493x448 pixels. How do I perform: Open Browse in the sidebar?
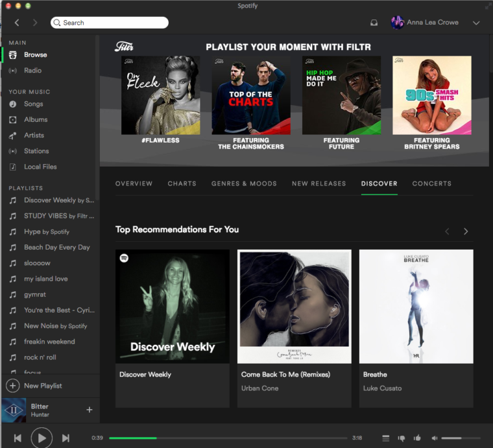(36, 54)
